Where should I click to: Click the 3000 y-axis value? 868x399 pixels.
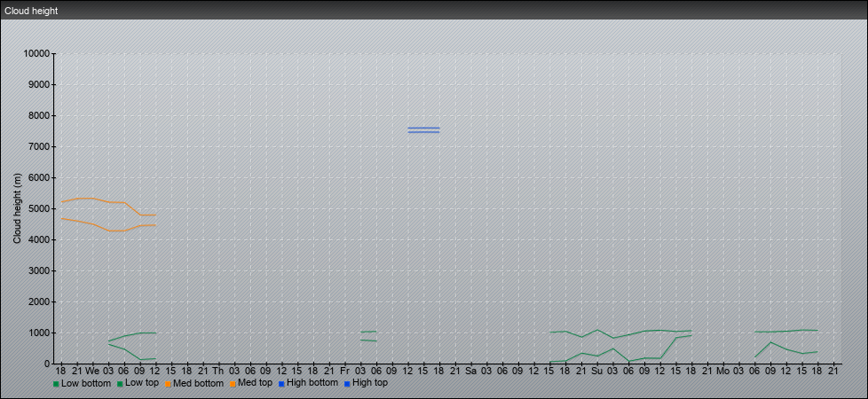[x=39, y=270]
